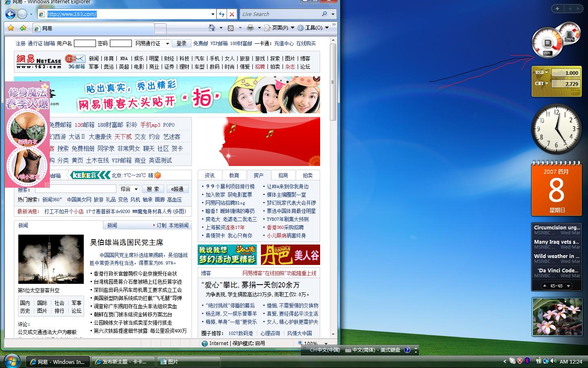Click the IE Forward navigation button

click(x=22, y=14)
